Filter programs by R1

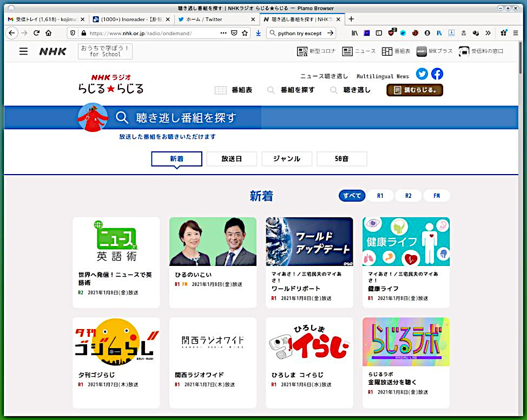pyautogui.click(x=380, y=196)
